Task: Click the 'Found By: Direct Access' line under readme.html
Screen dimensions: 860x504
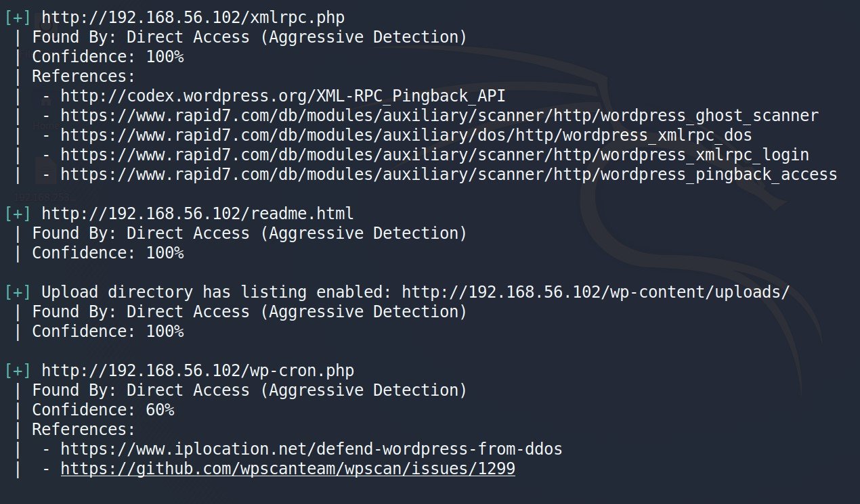Action: (x=249, y=233)
